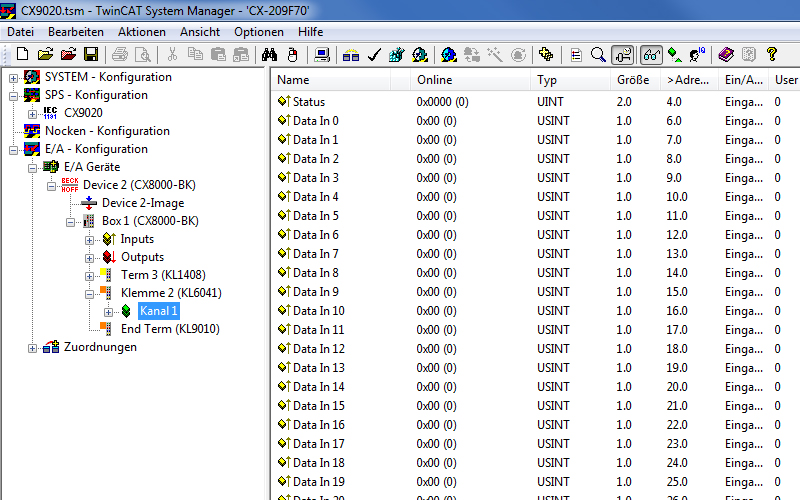Expand the Zuordnungen node
The image size is (800, 500).
click(32, 348)
